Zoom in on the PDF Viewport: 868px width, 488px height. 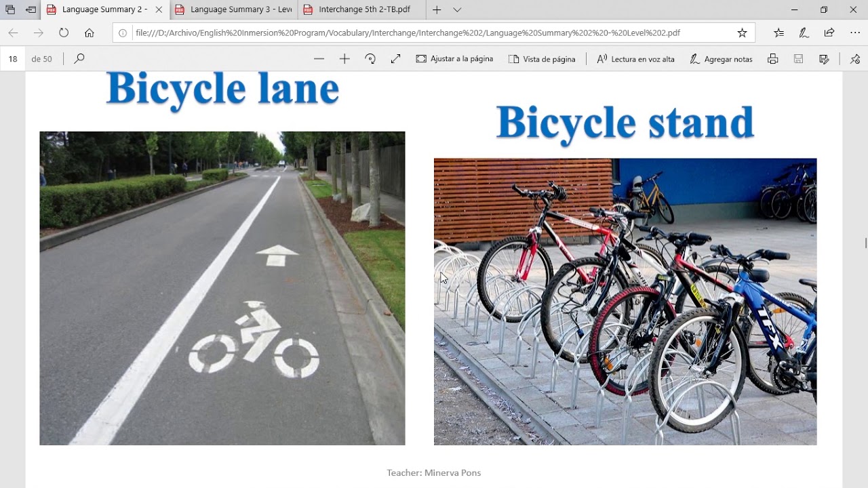pyautogui.click(x=344, y=59)
